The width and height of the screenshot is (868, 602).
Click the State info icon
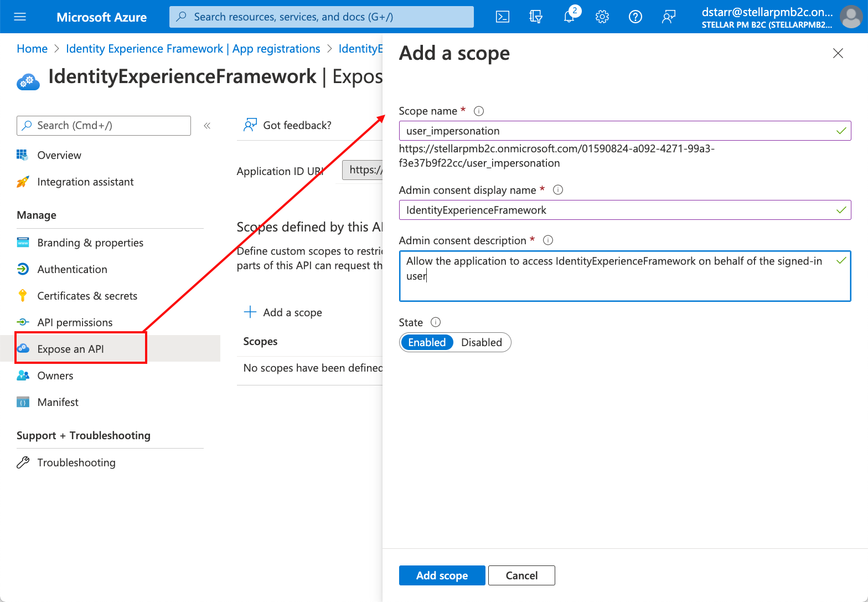pos(436,322)
